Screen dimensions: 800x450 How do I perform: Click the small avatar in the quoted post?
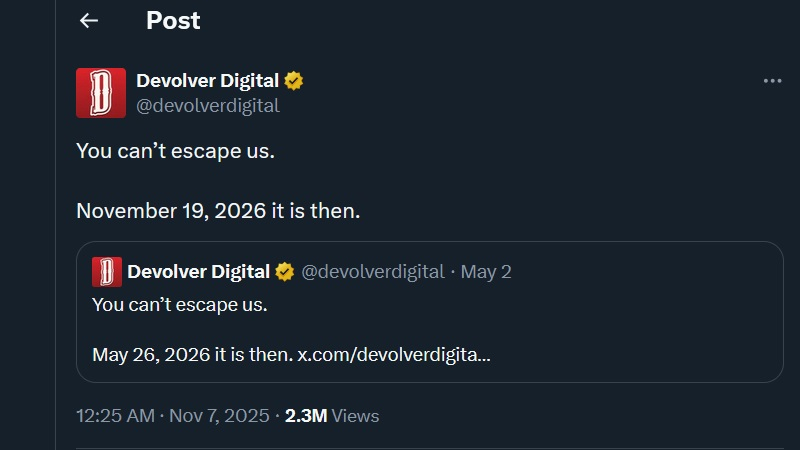(x=107, y=272)
